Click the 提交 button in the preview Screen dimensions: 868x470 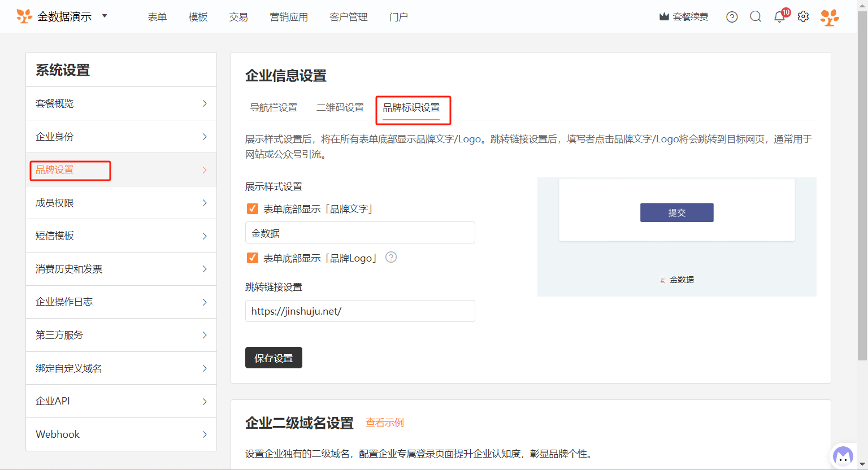[677, 212]
